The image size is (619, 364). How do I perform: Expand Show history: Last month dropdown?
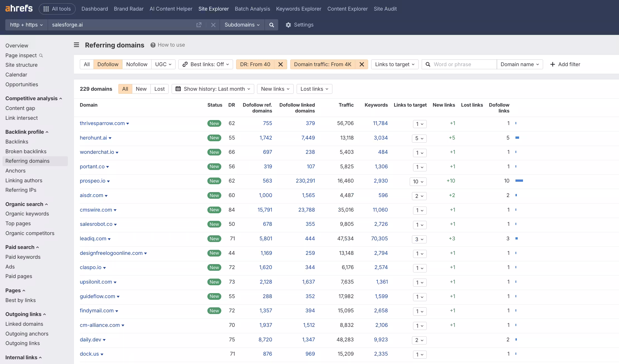tap(213, 89)
